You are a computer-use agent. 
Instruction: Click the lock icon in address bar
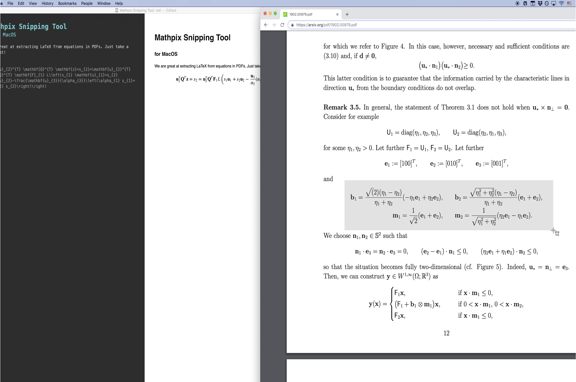click(292, 25)
